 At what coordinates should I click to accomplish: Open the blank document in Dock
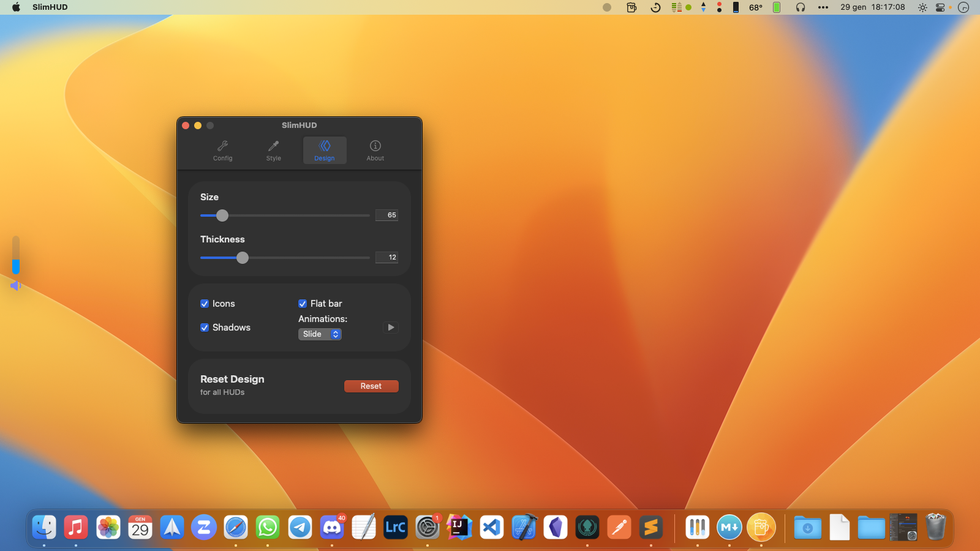(x=840, y=527)
